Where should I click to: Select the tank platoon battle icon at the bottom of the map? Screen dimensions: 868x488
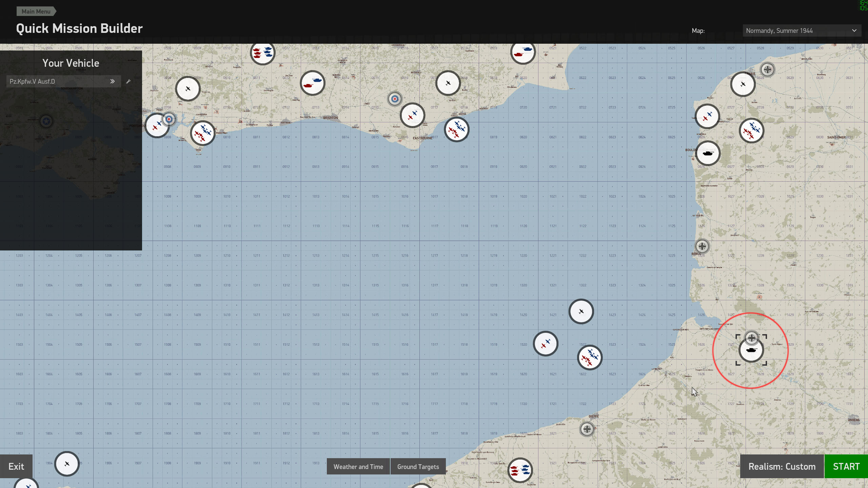[x=520, y=470]
